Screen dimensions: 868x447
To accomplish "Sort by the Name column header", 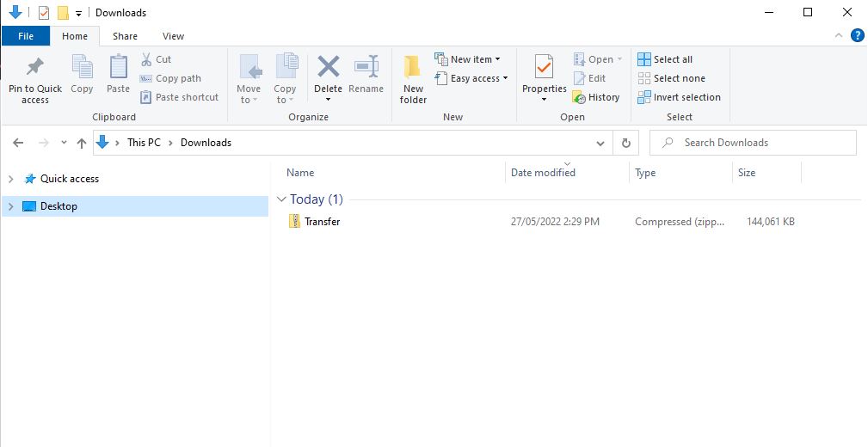I will [300, 173].
